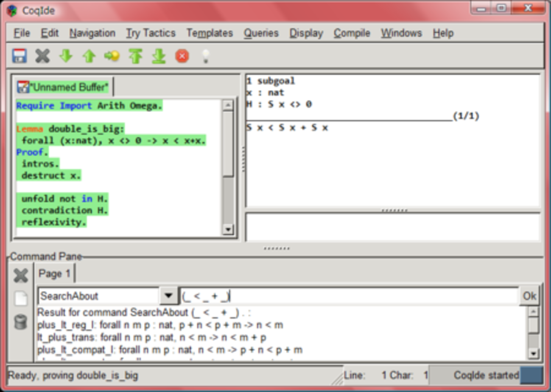
Task: Open the Queries menu
Action: 261,33
